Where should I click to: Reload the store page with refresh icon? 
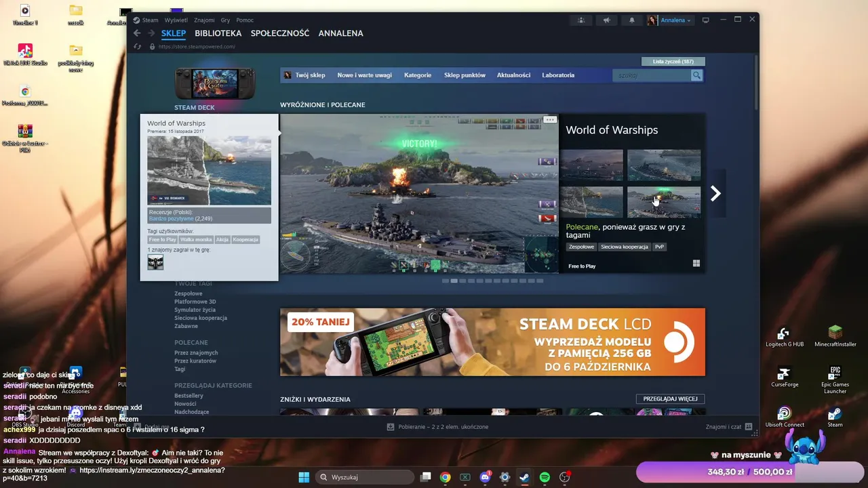tap(137, 47)
